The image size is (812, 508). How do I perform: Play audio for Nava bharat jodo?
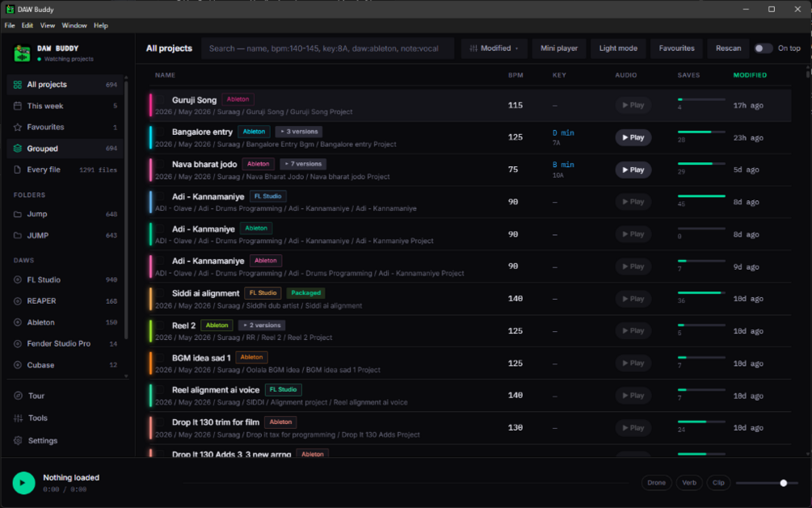click(x=633, y=170)
